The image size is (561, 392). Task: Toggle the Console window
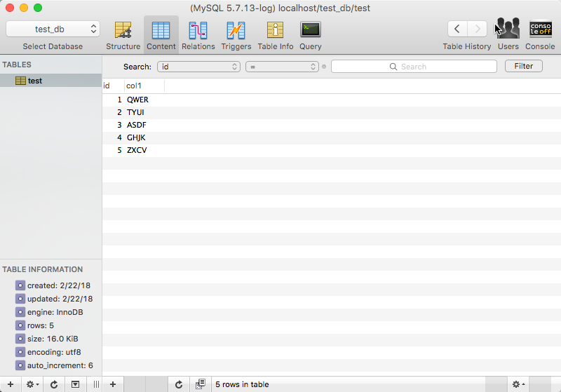click(540, 34)
